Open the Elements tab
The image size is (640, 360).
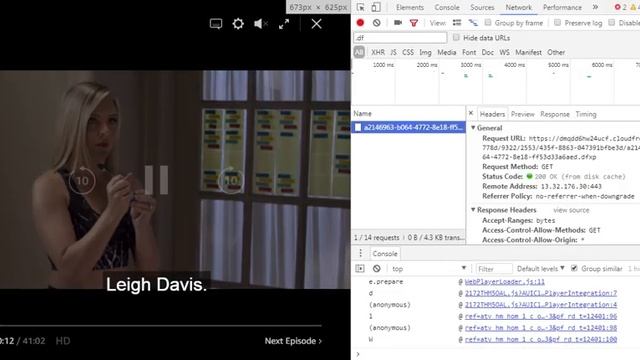click(410, 7)
